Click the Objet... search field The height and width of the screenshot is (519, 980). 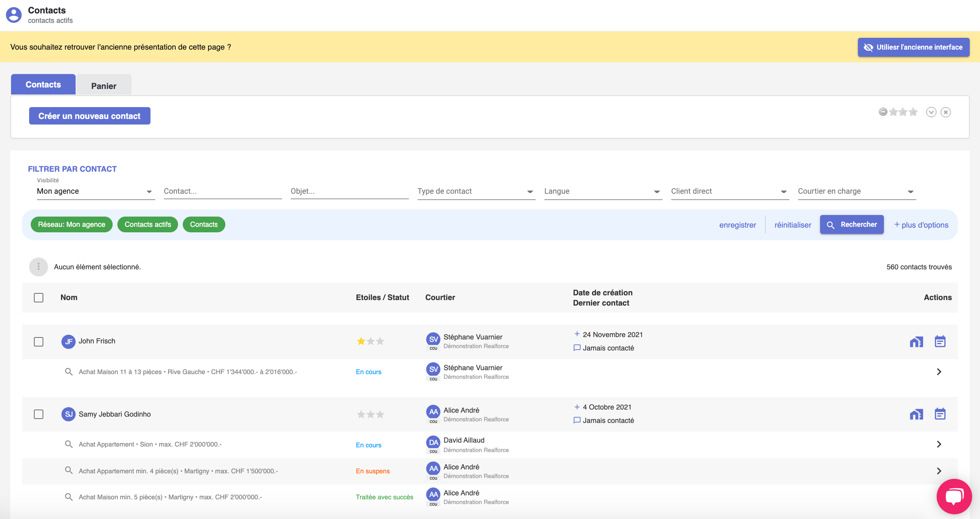tap(349, 191)
